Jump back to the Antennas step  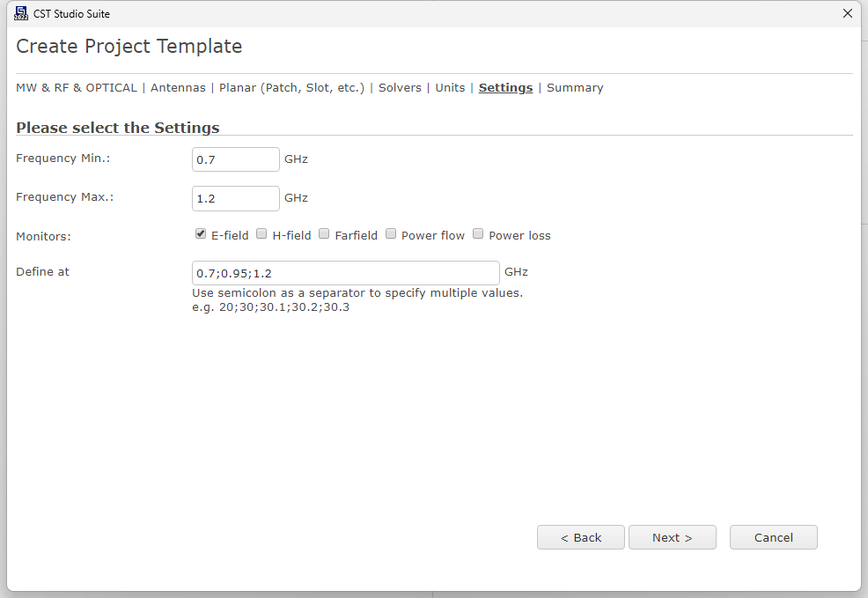click(x=178, y=87)
